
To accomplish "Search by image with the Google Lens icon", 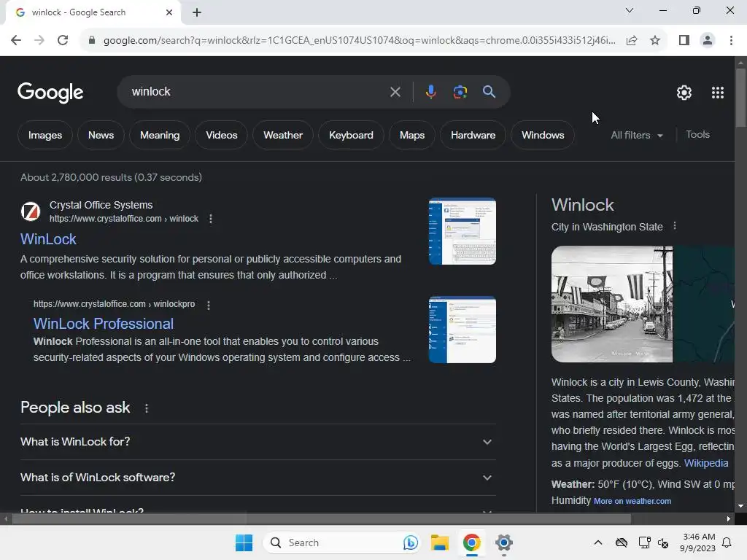I will (460, 92).
